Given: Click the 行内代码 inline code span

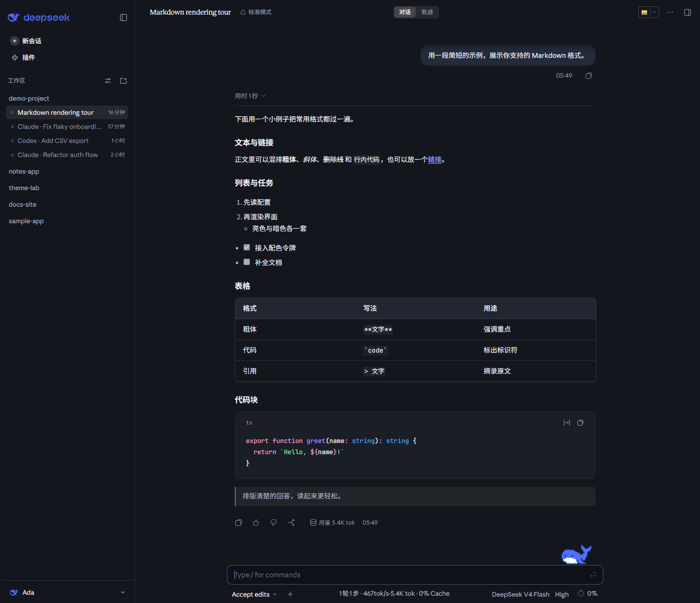Looking at the screenshot, I should (x=367, y=160).
